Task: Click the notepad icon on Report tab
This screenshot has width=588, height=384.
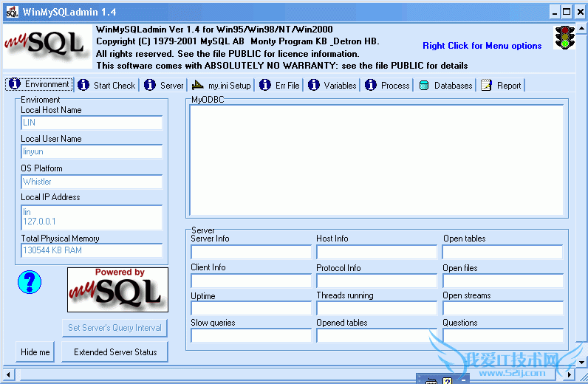Action: pyautogui.click(x=486, y=86)
